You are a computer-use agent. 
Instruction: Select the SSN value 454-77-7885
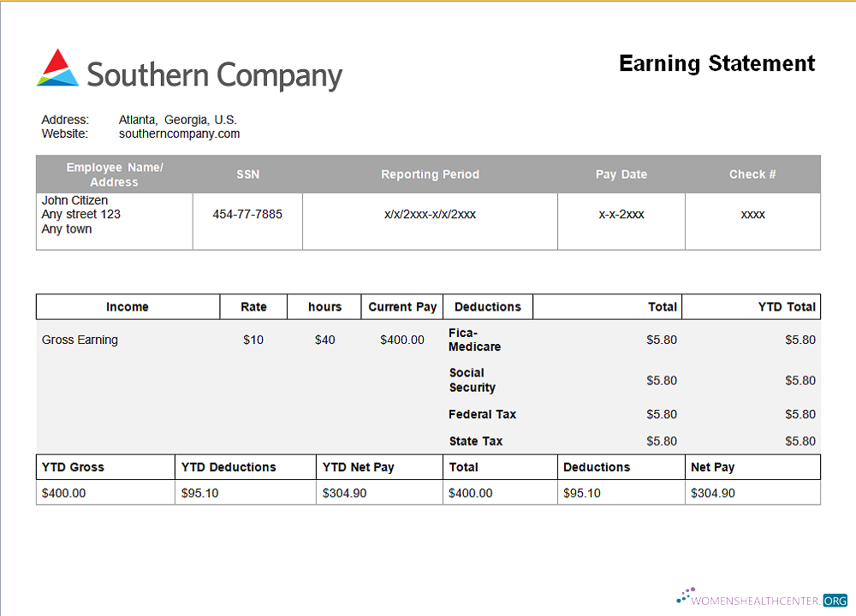pos(247,214)
